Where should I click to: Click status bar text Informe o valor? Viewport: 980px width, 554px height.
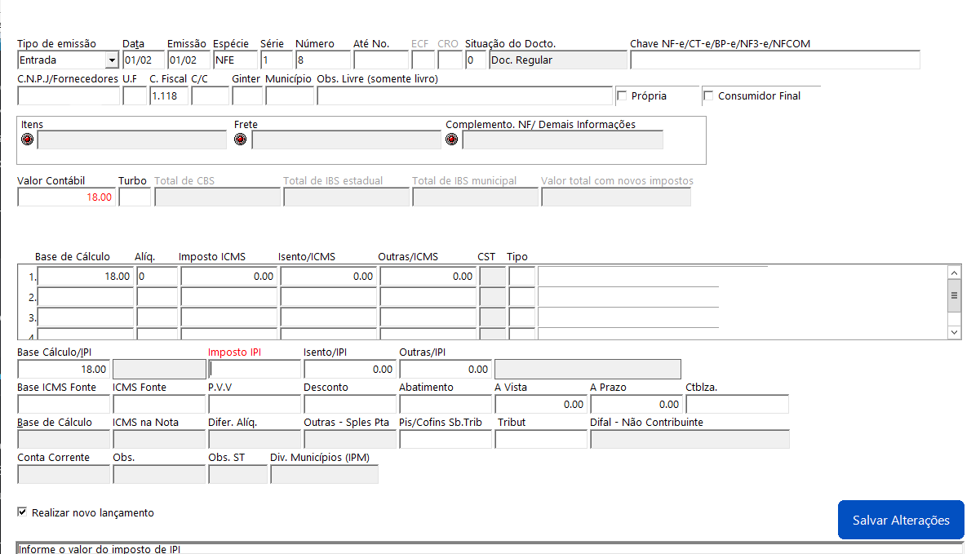pyautogui.click(x=99, y=550)
